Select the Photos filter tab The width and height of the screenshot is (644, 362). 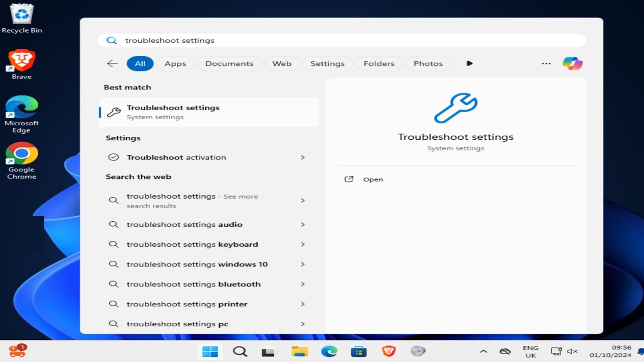click(x=428, y=63)
